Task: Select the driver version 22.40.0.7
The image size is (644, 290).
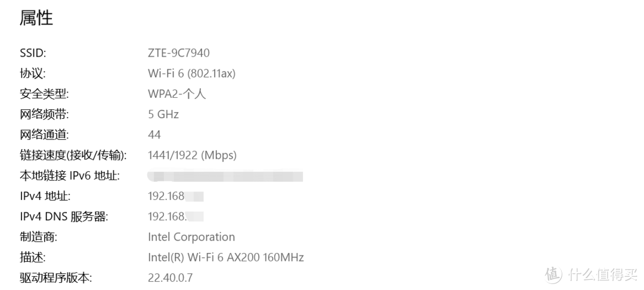Action: 170,278
